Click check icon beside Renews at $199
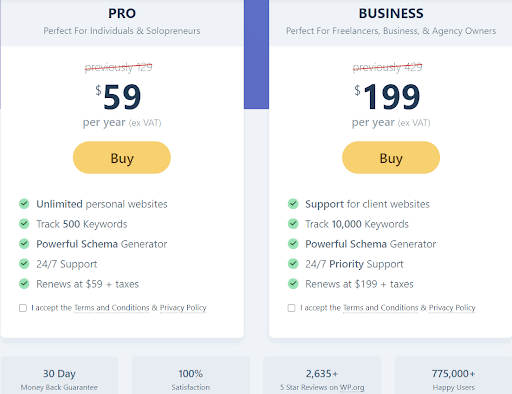512x394 pixels. [293, 284]
